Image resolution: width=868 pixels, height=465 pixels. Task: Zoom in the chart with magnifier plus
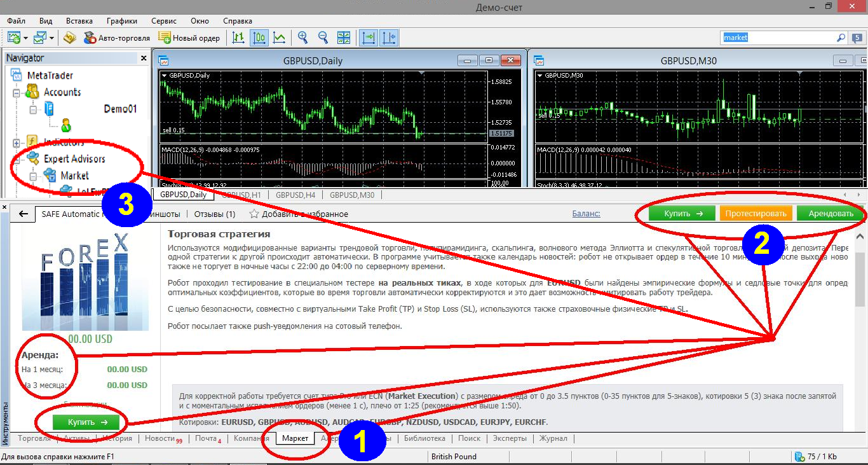pyautogui.click(x=303, y=38)
